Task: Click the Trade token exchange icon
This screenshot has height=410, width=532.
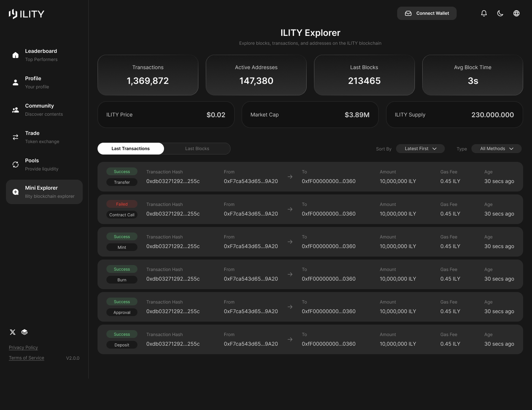Action: [x=15, y=137]
